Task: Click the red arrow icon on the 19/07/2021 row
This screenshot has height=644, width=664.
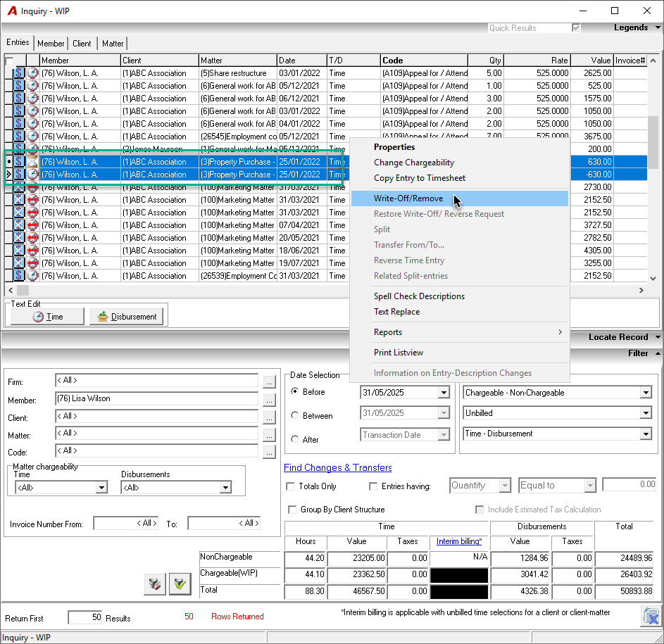Action: coord(32,263)
